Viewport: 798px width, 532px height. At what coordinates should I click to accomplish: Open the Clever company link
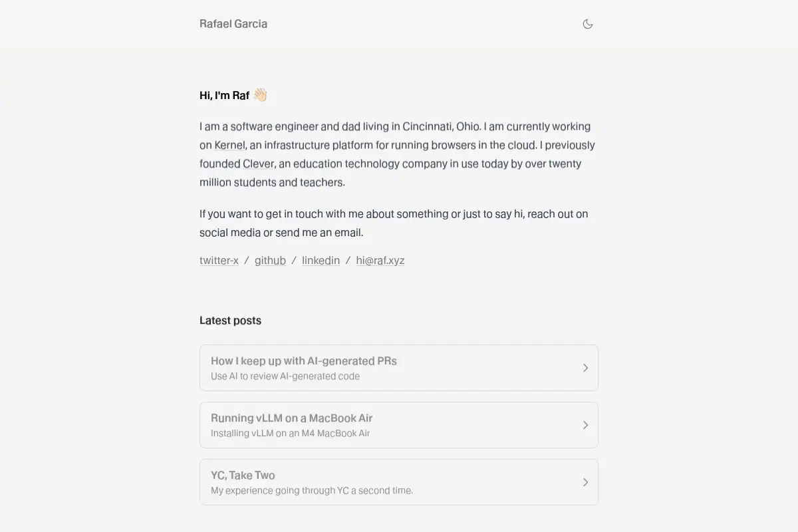tap(258, 164)
